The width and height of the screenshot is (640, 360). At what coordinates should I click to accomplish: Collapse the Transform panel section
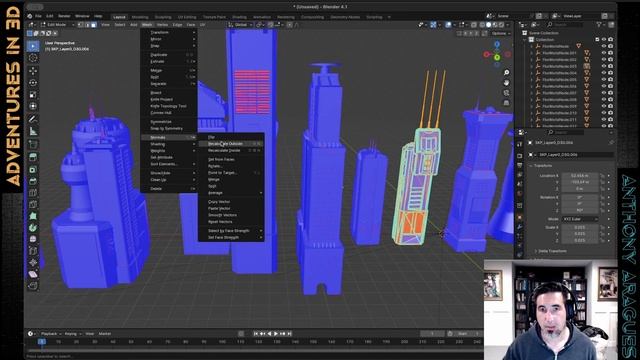click(542, 166)
